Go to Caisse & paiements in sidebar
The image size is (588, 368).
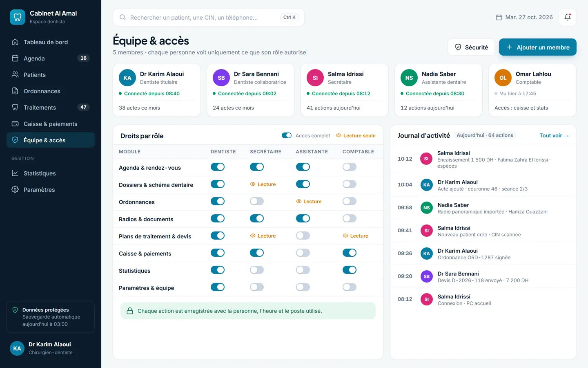coord(51,123)
